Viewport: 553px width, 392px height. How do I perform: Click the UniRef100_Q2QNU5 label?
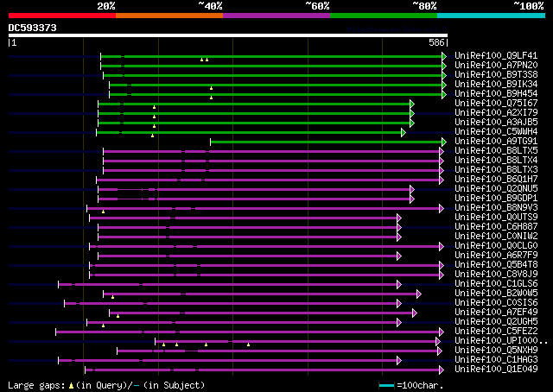click(x=496, y=189)
